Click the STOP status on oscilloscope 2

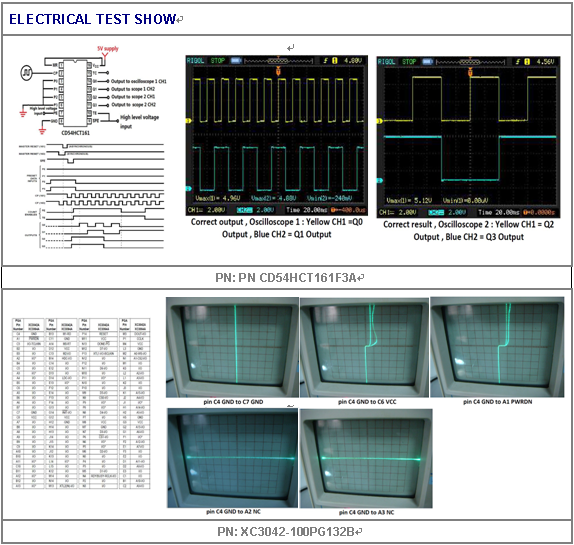point(409,61)
